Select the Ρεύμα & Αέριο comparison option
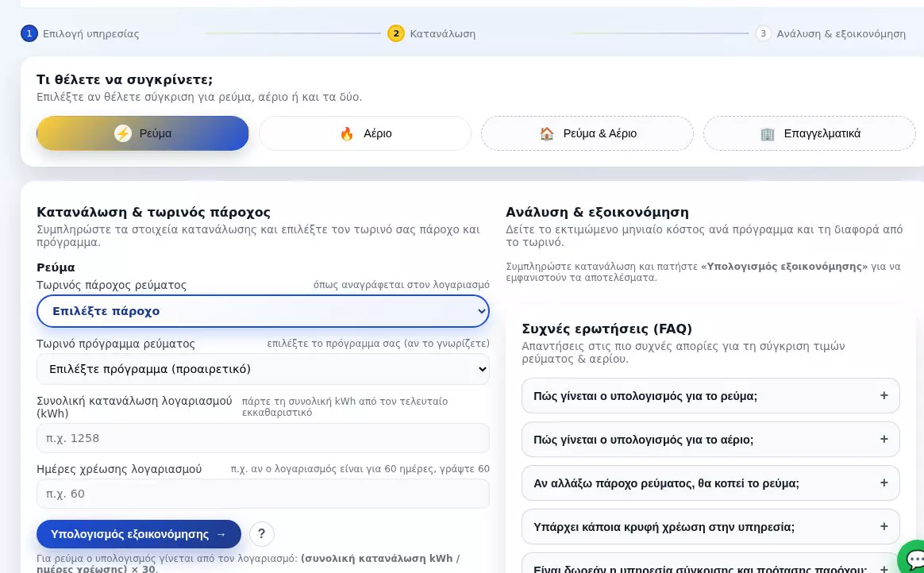This screenshot has width=924, height=573. coord(587,133)
